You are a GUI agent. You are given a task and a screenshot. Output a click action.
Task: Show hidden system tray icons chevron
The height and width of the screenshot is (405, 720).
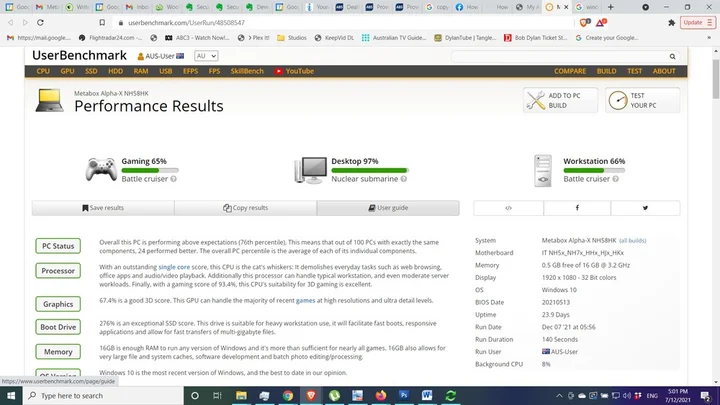point(559,396)
